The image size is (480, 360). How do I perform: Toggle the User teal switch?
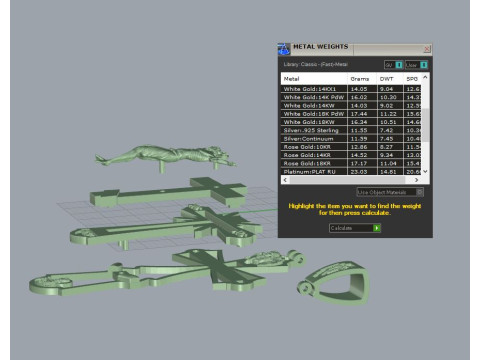tap(424, 65)
